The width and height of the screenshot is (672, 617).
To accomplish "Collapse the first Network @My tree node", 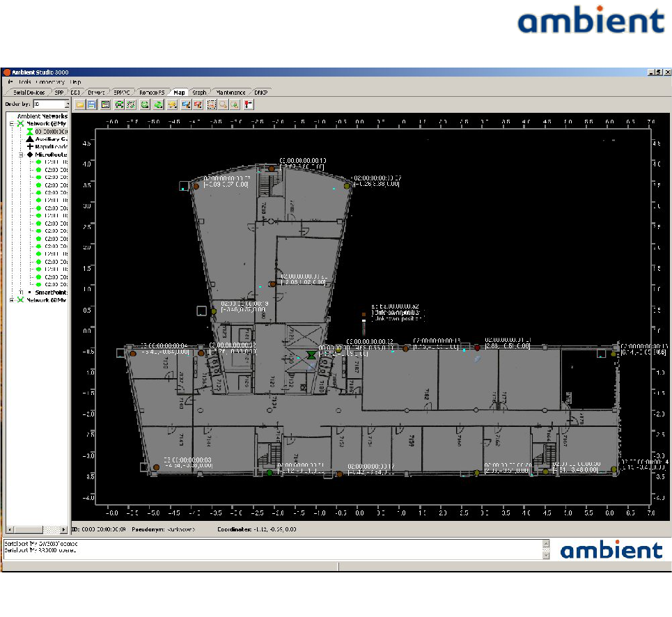I will point(12,123).
